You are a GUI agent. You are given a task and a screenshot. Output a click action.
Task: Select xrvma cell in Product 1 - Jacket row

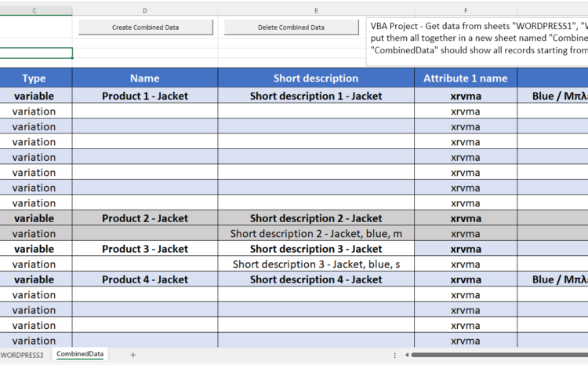click(x=466, y=96)
